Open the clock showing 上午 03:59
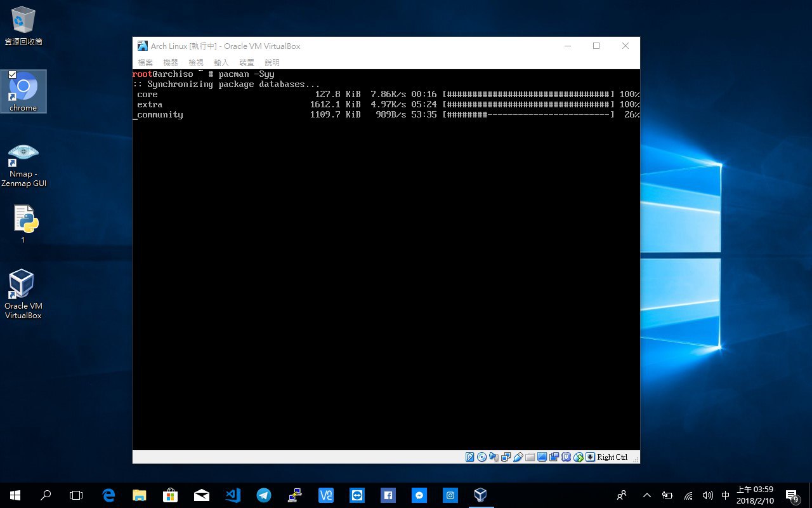Viewport: 812px width, 508px height. [x=755, y=495]
